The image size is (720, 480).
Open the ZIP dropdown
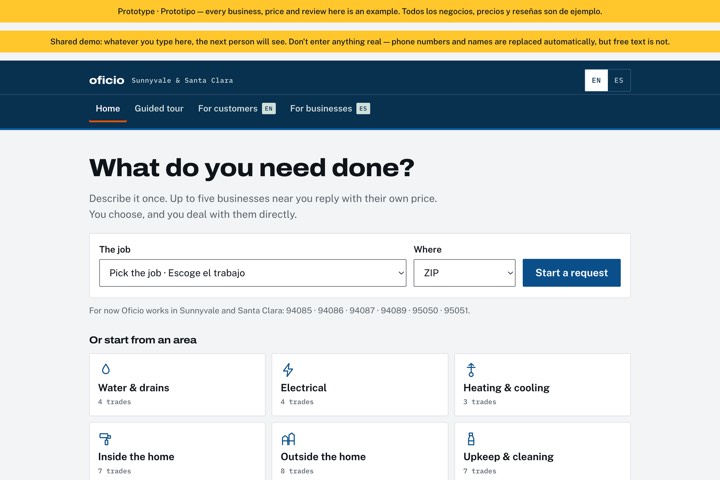pyautogui.click(x=464, y=273)
